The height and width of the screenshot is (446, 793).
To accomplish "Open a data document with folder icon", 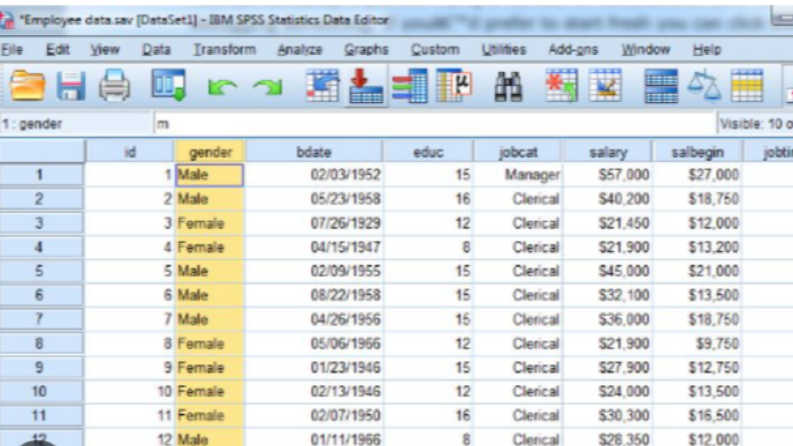I will click(x=27, y=85).
